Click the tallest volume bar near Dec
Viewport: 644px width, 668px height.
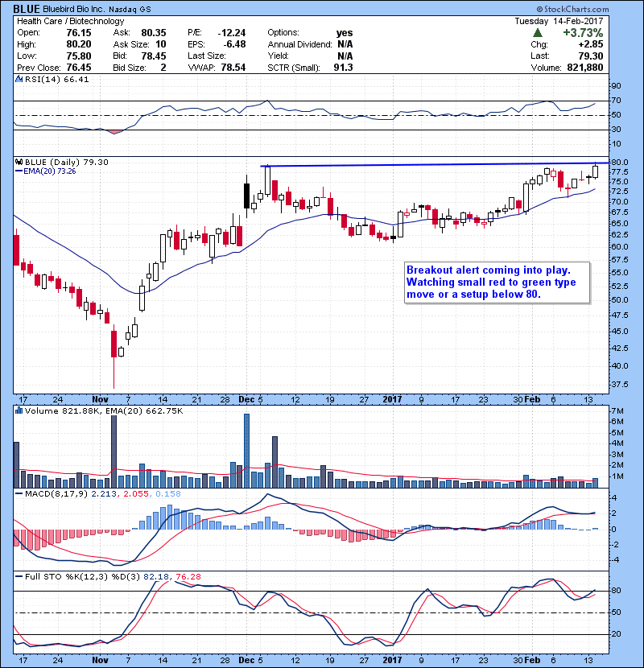[247, 451]
